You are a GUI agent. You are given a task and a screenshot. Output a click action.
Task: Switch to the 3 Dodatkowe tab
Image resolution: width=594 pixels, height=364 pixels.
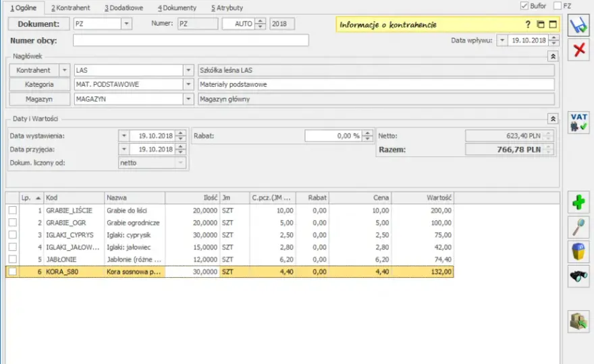click(x=124, y=7)
